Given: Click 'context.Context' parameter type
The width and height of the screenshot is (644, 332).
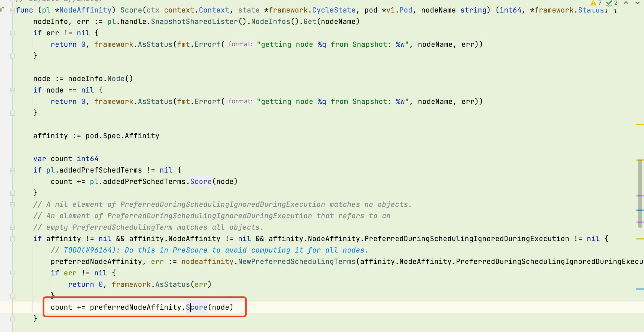Looking at the screenshot, I should pyautogui.click(x=197, y=10).
